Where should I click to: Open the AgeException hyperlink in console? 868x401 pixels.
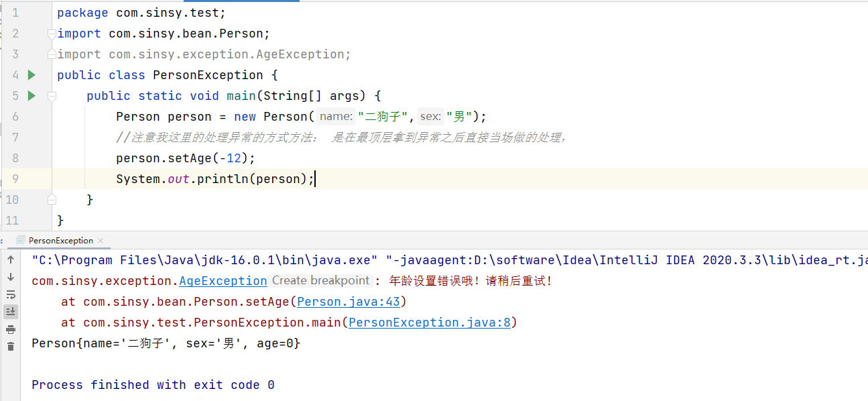click(223, 280)
